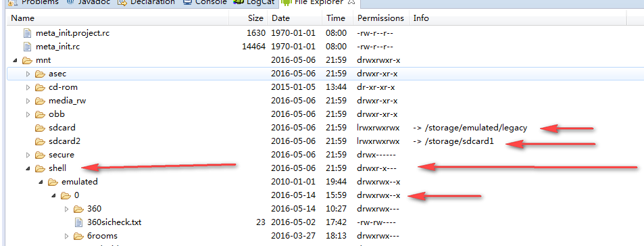
Task: Click the 2010-01-01 date of emulated
Action: 293,182
